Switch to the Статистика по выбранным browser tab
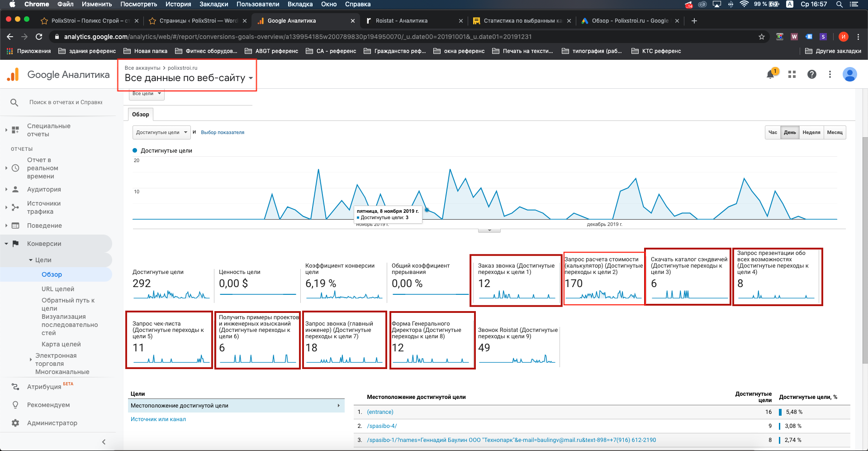868x451 pixels. click(x=522, y=21)
